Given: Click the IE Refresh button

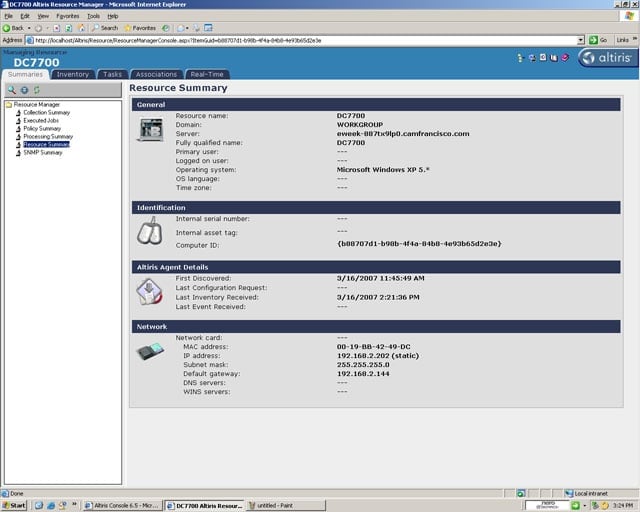Looking at the screenshot, I should 69,28.
